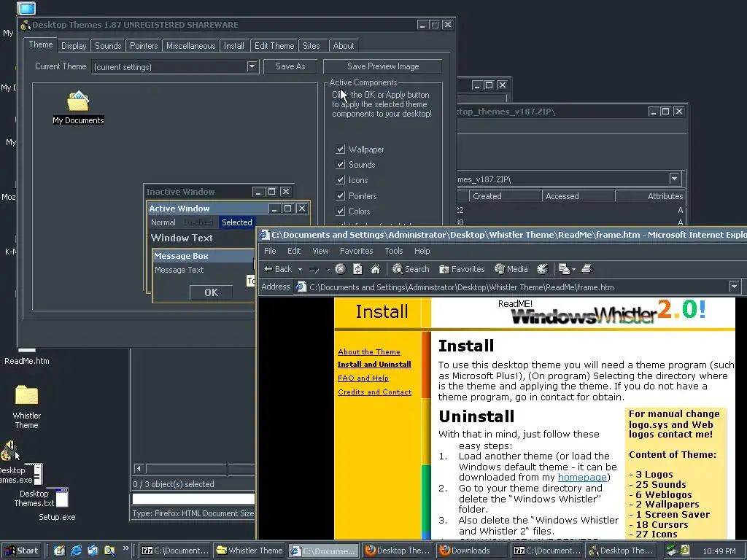The width and height of the screenshot is (747, 560).
Task: Toggle the Wallpaper checkbox
Action: pyautogui.click(x=340, y=149)
